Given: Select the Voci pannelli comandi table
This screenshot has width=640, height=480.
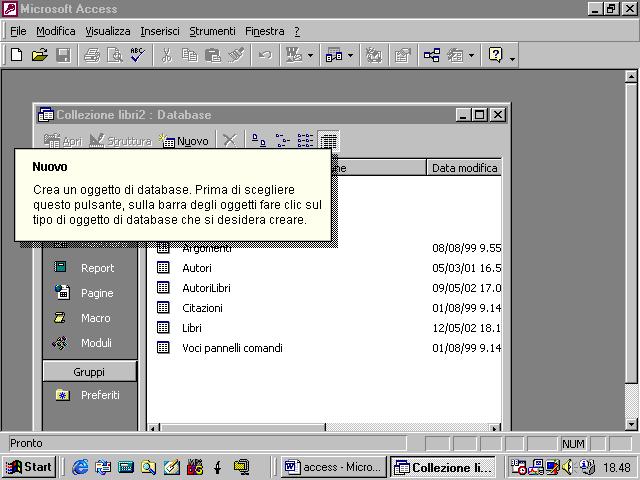Looking at the screenshot, I should coord(220,348).
